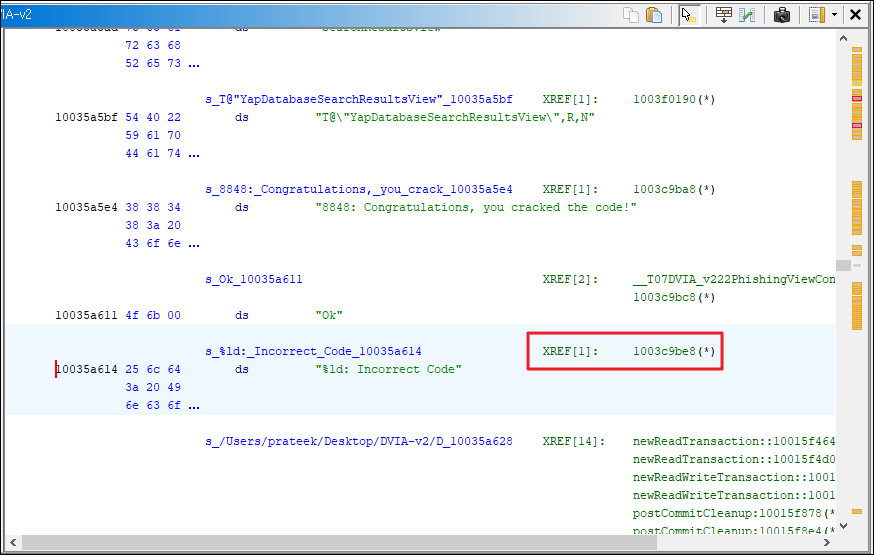Click bytes 59 61 70
The width and height of the screenshot is (874, 555).
(x=153, y=135)
